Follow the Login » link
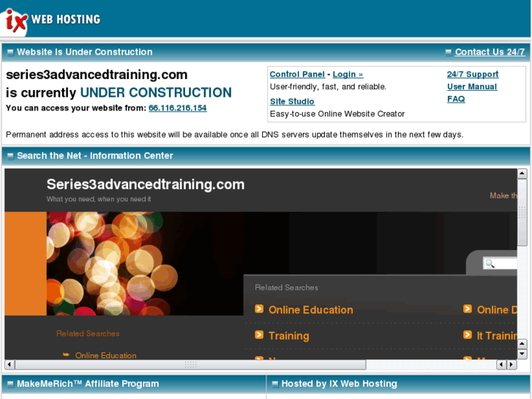Screen dimensions: 532x399 coord(348,75)
